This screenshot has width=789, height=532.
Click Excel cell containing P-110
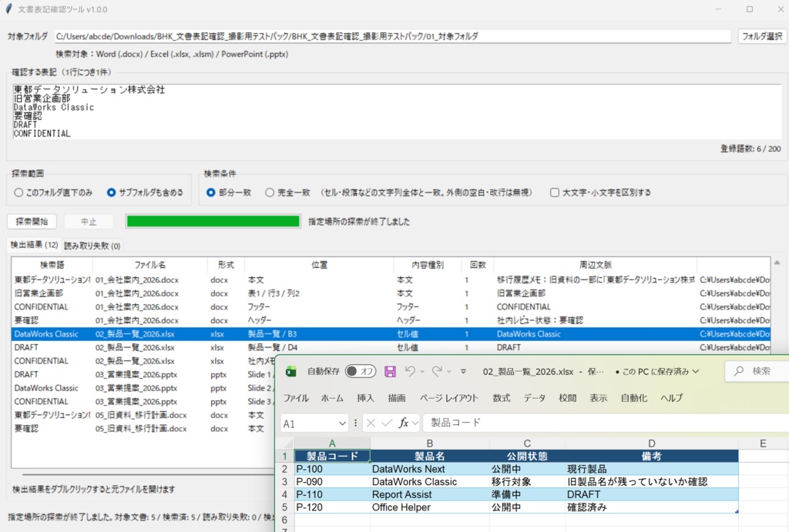point(332,495)
